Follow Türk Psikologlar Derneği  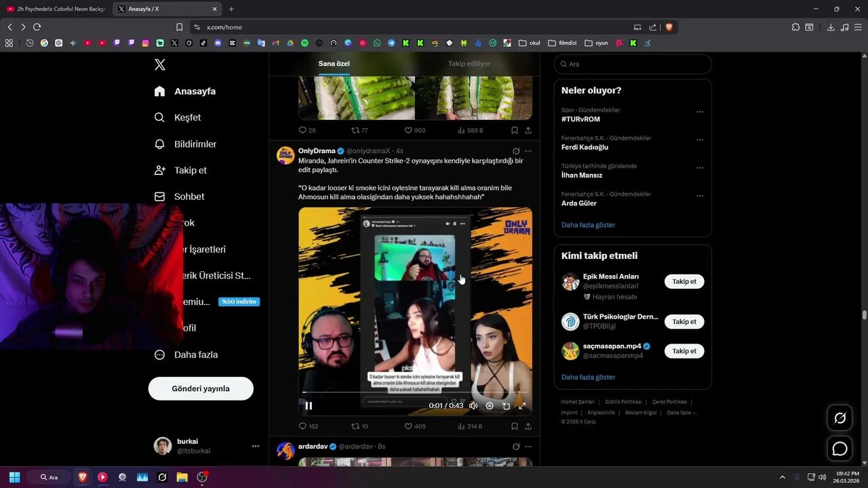[x=684, y=322]
